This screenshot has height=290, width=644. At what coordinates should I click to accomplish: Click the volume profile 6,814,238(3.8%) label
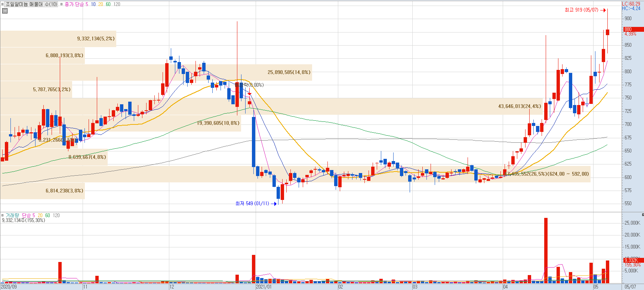tap(64, 191)
